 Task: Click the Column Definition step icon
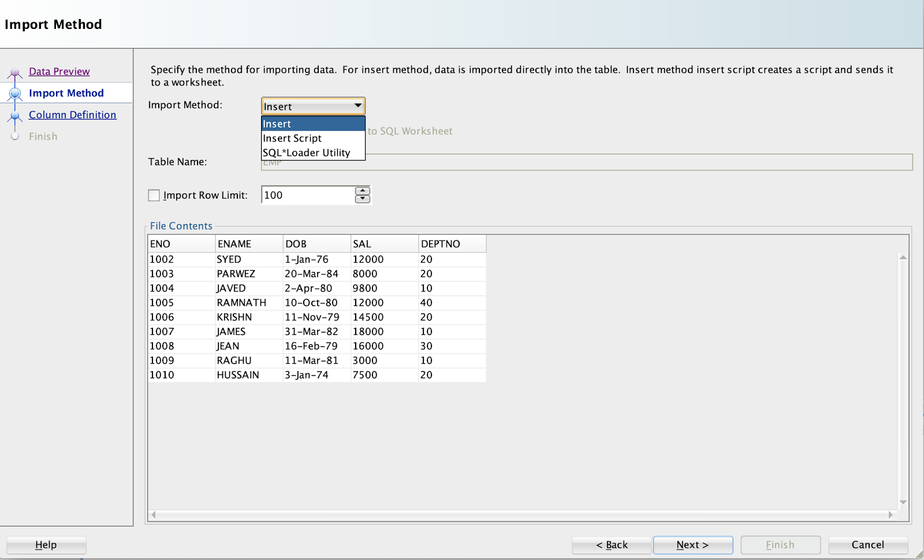point(16,114)
